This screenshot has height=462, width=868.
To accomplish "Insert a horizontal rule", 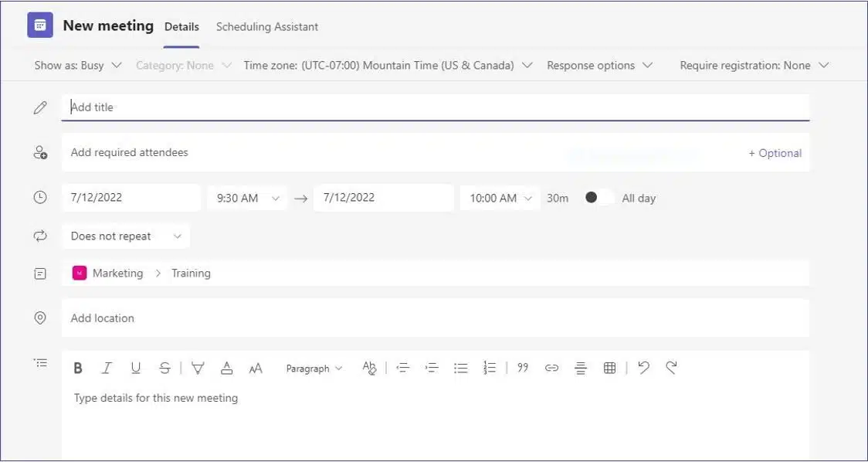I will pos(580,368).
